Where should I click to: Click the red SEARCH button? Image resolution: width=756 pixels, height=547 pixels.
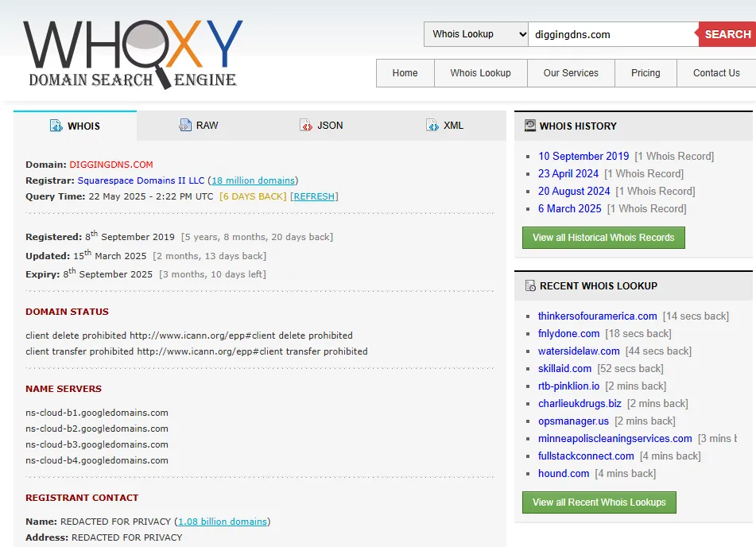click(x=727, y=34)
